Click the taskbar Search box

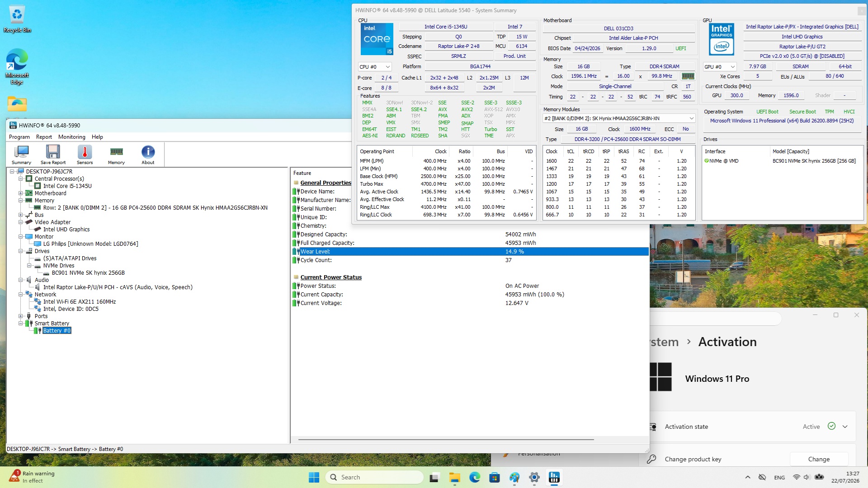[374, 477]
